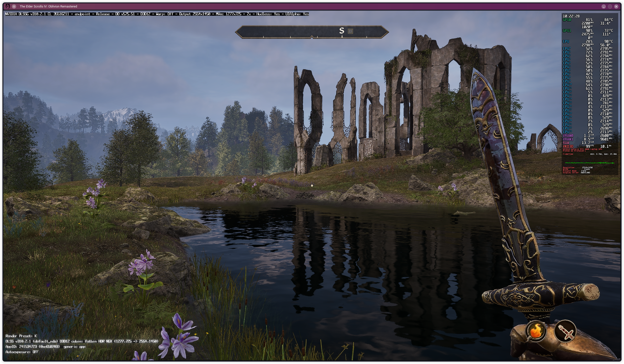Viewport: 624px width, 364px height.
Task: Click the Resolution 2554x1450 overlay entry
Action: pos(578,168)
